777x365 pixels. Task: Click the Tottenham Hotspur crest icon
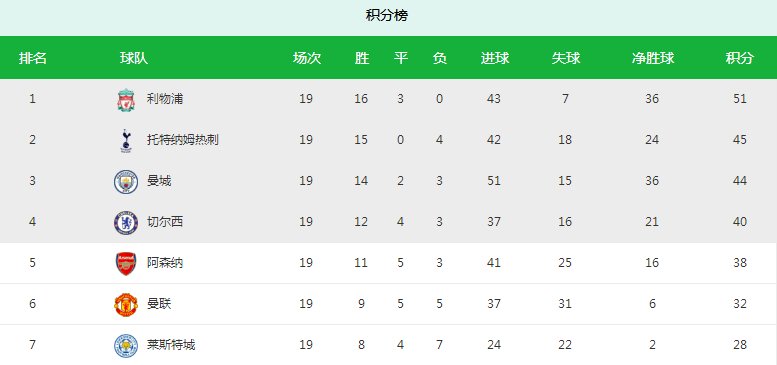click(x=126, y=141)
